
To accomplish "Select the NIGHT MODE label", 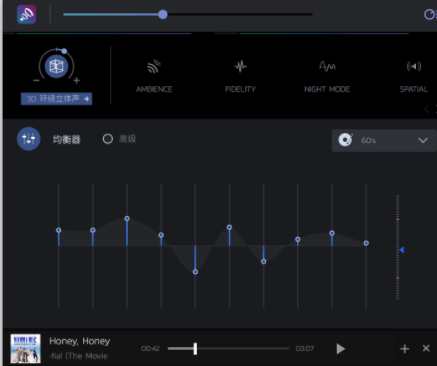I will (327, 89).
